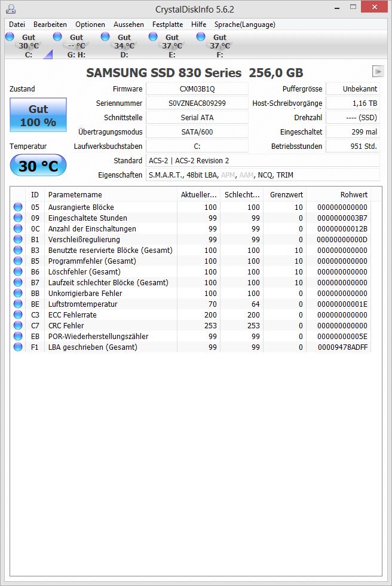Open the Festplatte menu

coord(168,25)
